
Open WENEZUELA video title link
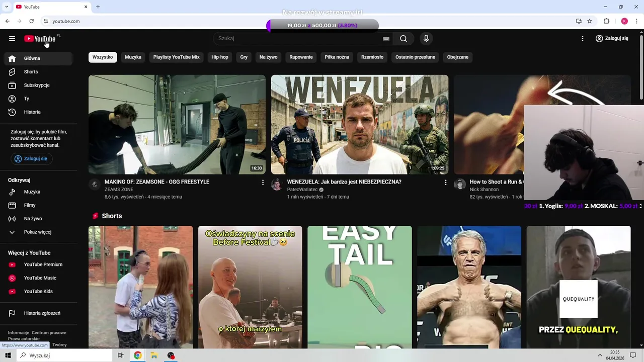pyautogui.click(x=344, y=182)
